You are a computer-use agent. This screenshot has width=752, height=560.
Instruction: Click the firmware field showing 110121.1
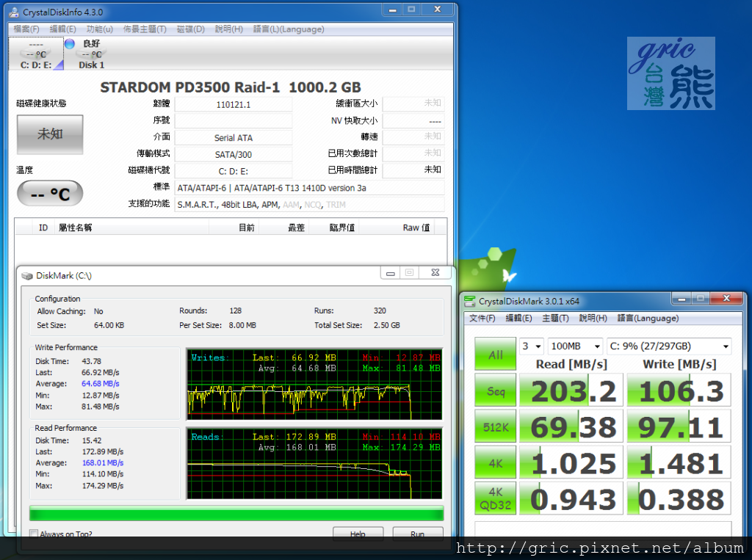[234, 104]
